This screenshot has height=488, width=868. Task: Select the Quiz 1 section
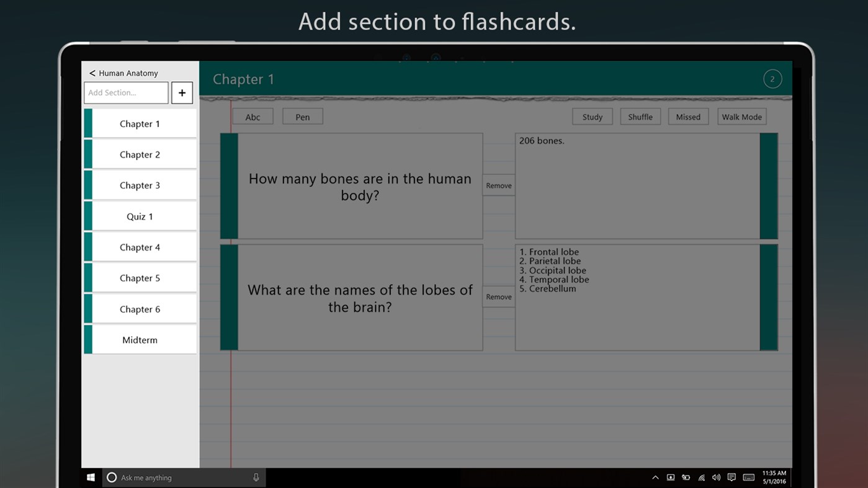pos(140,216)
